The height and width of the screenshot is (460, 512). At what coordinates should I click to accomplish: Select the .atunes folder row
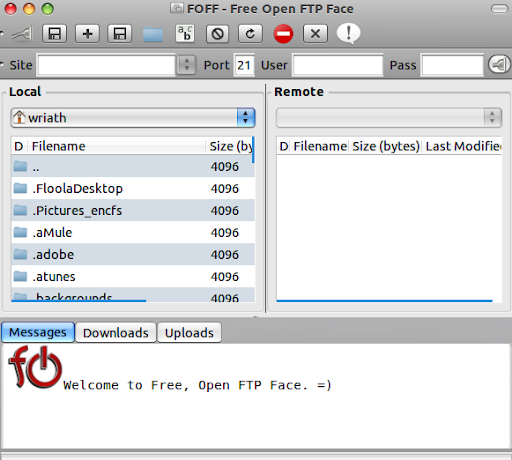tap(133, 276)
